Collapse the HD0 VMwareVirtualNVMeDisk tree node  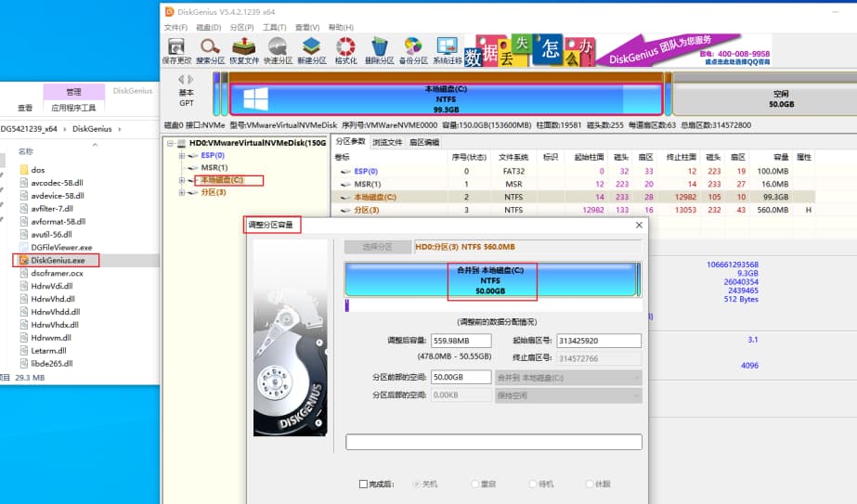tap(170, 143)
